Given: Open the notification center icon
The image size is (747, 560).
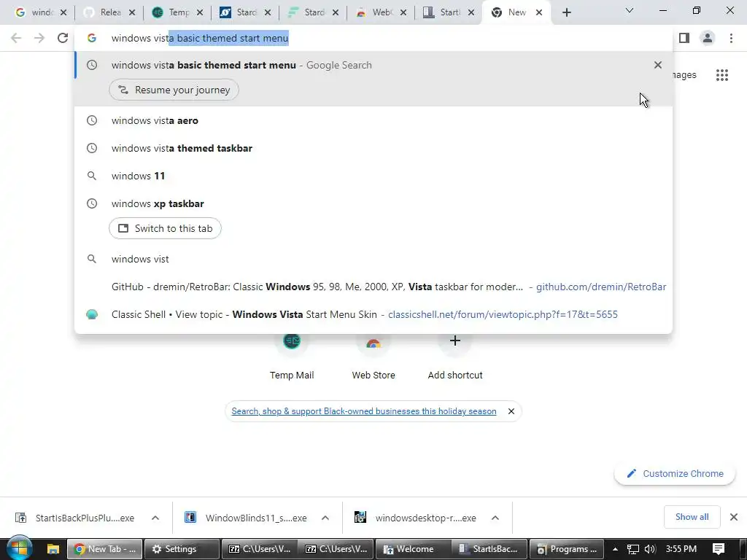Looking at the screenshot, I should point(718,549).
